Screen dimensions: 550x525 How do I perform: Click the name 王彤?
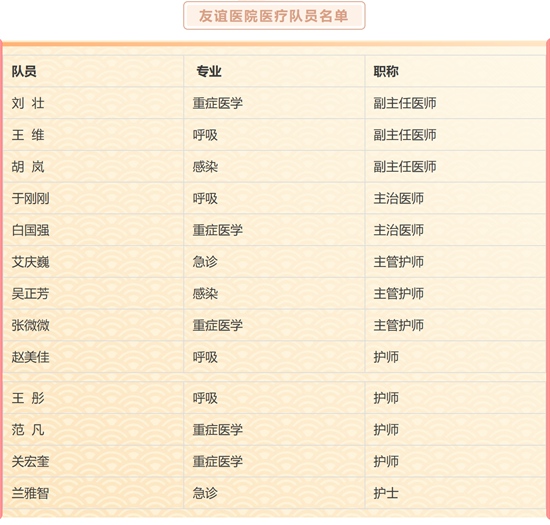click(28, 398)
